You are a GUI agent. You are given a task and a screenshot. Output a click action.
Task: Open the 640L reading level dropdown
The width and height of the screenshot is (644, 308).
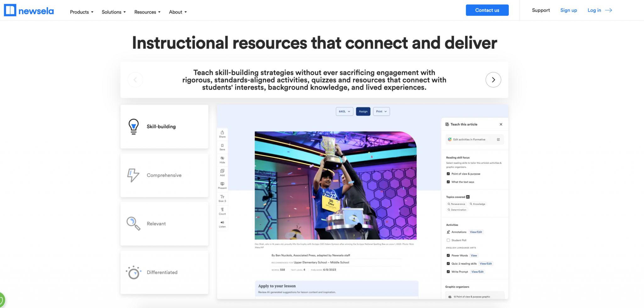point(344,111)
